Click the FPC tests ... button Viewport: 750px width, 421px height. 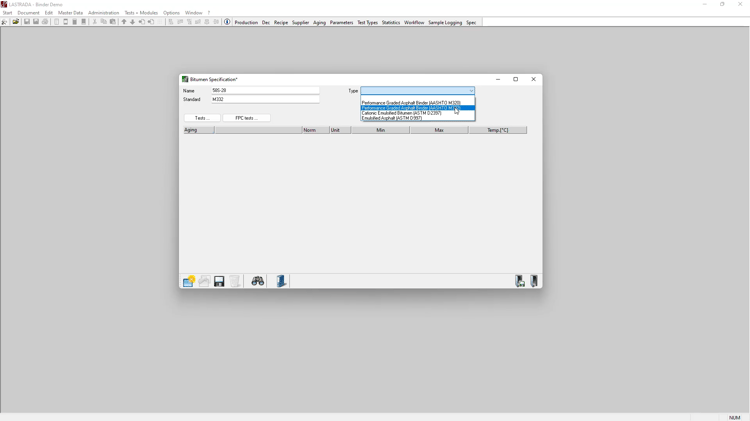246,118
